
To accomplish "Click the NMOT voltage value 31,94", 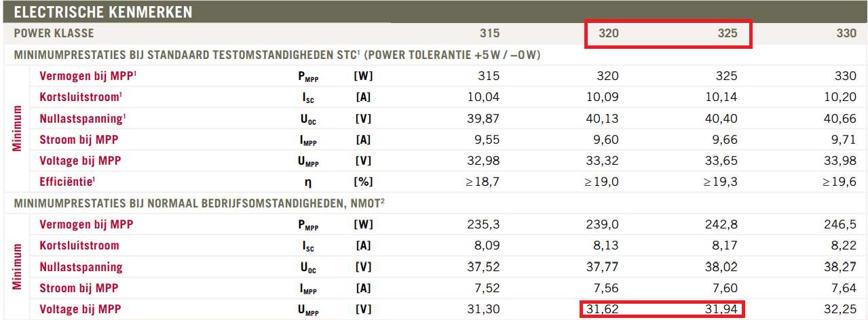I will 722,309.
